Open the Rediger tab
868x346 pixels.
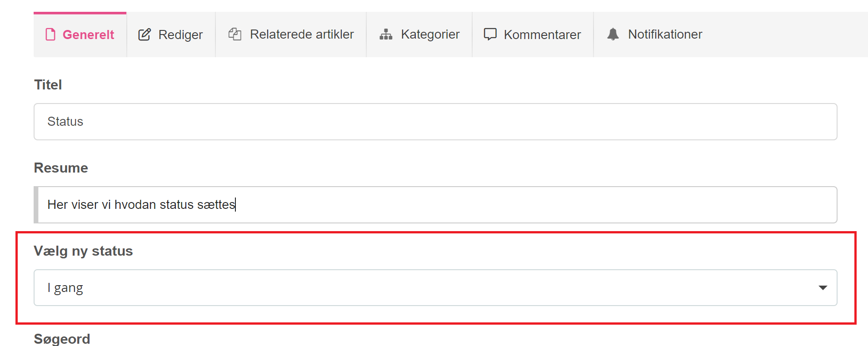(180, 35)
